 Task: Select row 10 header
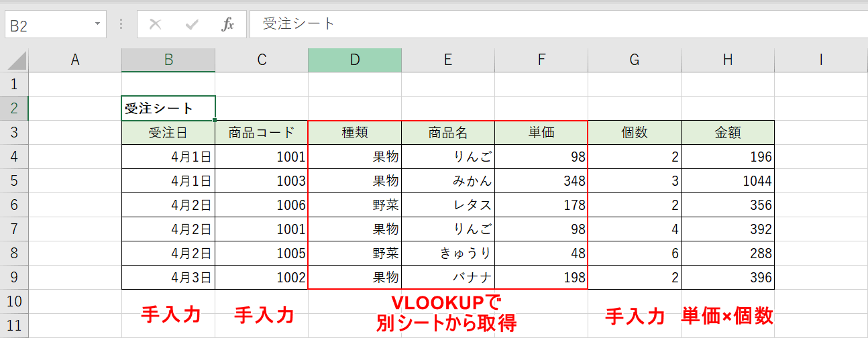pyautogui.click(x=15, y=302)
